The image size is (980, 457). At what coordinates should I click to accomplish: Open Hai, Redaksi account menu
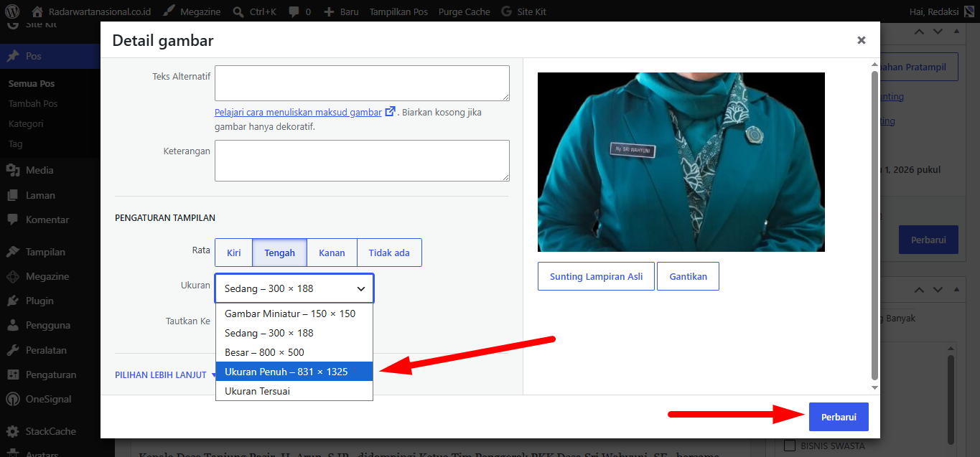941,11
